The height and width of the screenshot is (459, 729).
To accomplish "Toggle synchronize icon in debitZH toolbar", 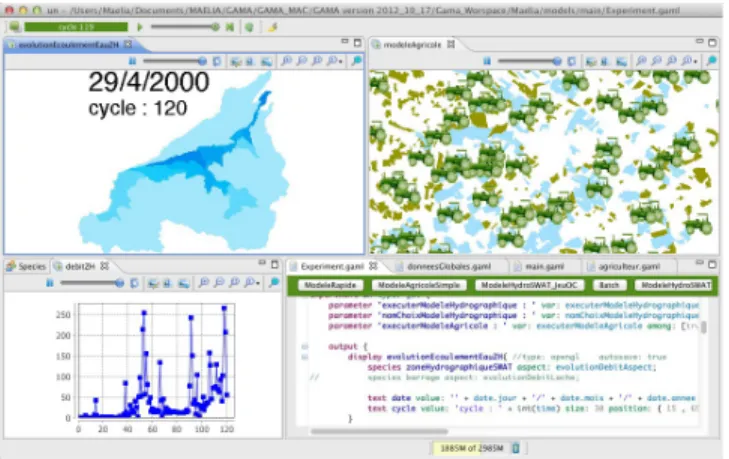I will pos(134,283).
